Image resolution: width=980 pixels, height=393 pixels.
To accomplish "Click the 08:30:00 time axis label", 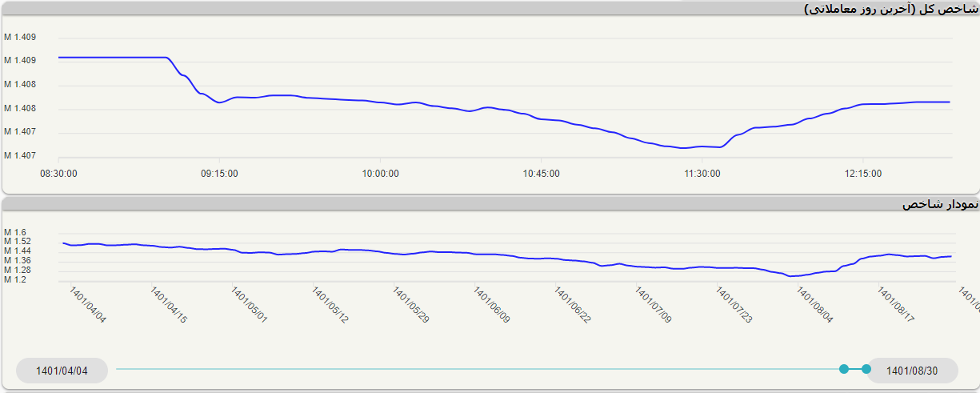I will pyautogui.click(x=58, y=173).
